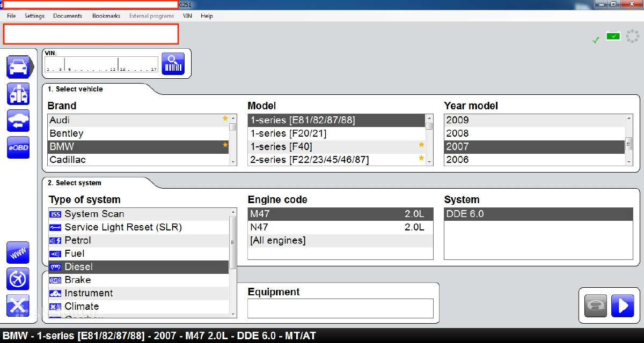Click the Equipment field
This screenshot has width=644, height=343.
pyautogui.click(x=340, y=308)
